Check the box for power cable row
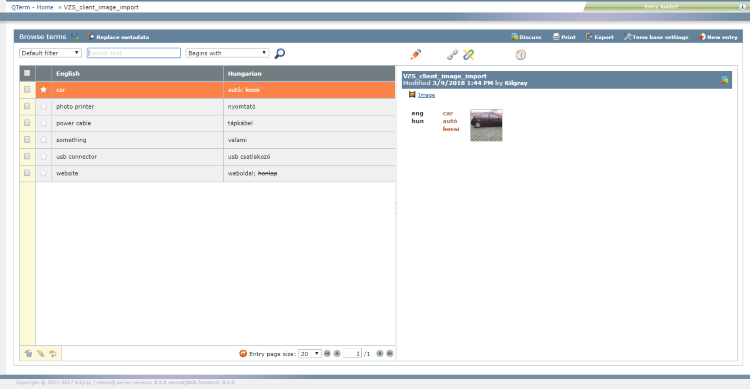Viewport: 750px width, 389px height. tap(27, 123)
